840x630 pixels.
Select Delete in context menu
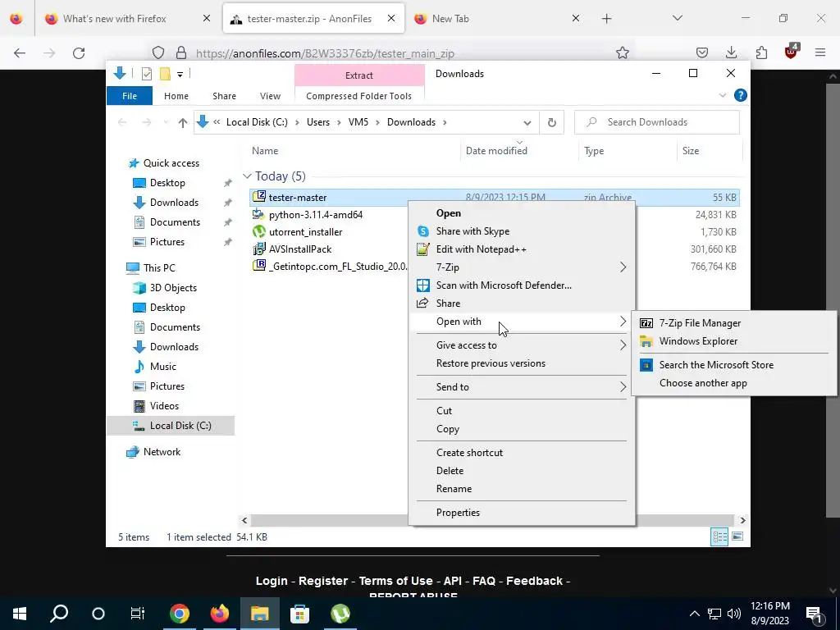click(x=521, y=470)
